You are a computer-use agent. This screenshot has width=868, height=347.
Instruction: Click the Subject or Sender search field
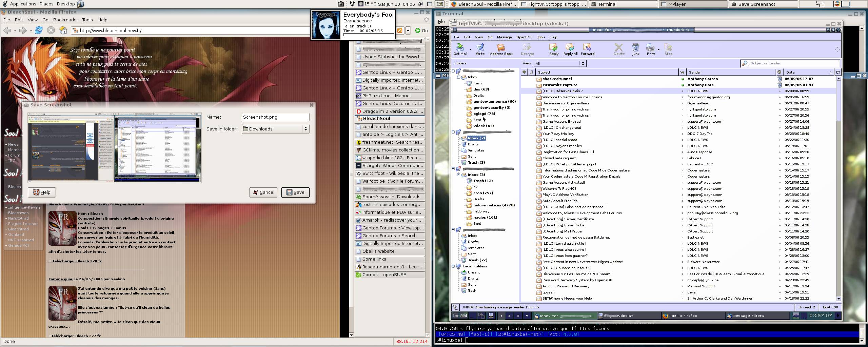790,63
